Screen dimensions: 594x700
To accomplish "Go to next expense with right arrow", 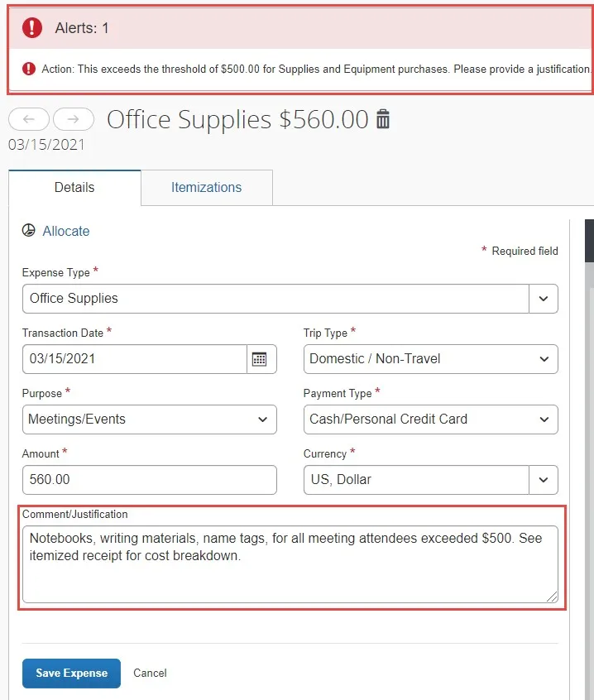I will (74, 119).
